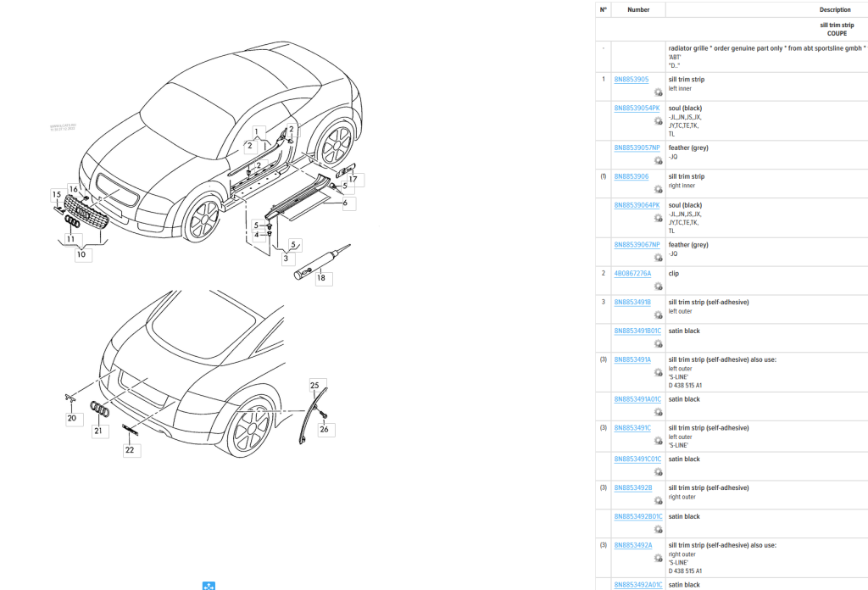Image resolution: width=868 pixels, height=590 pixels.
Task: Open clip part link 4B0867276A
Action: click(632, 274)
